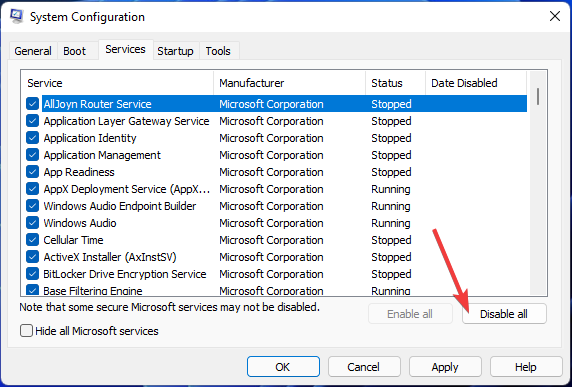572x387 pixels.
Task: Click the Cancel button
Action: [x=364, y=367]
